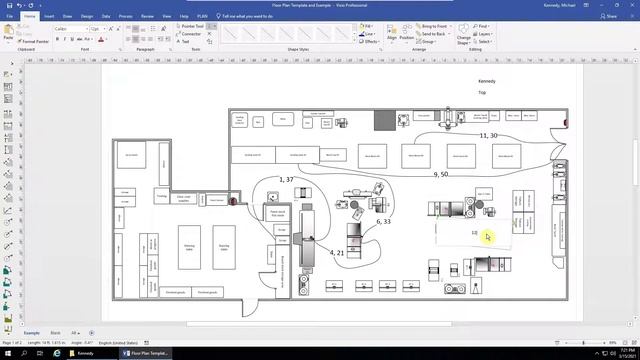This screenshot has width=640, height=360.
Task: Open Task View from the taskbar
Action: point(40,353)
